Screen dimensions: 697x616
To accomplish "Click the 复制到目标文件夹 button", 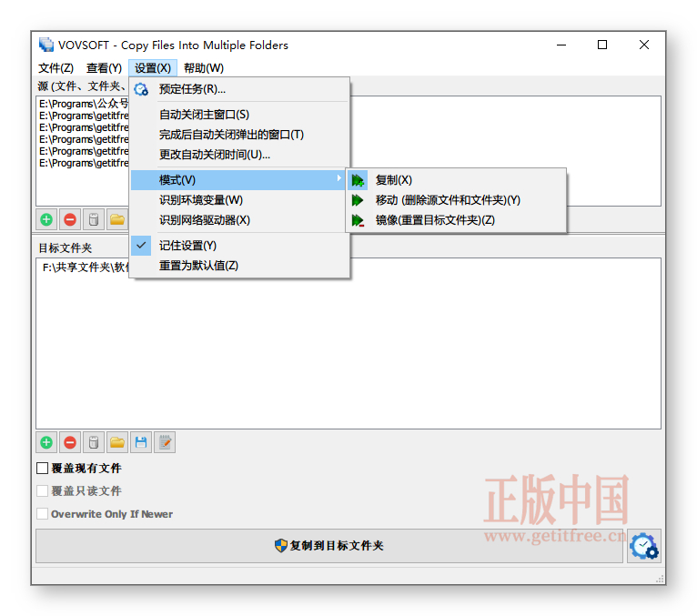I will (329, 546).
